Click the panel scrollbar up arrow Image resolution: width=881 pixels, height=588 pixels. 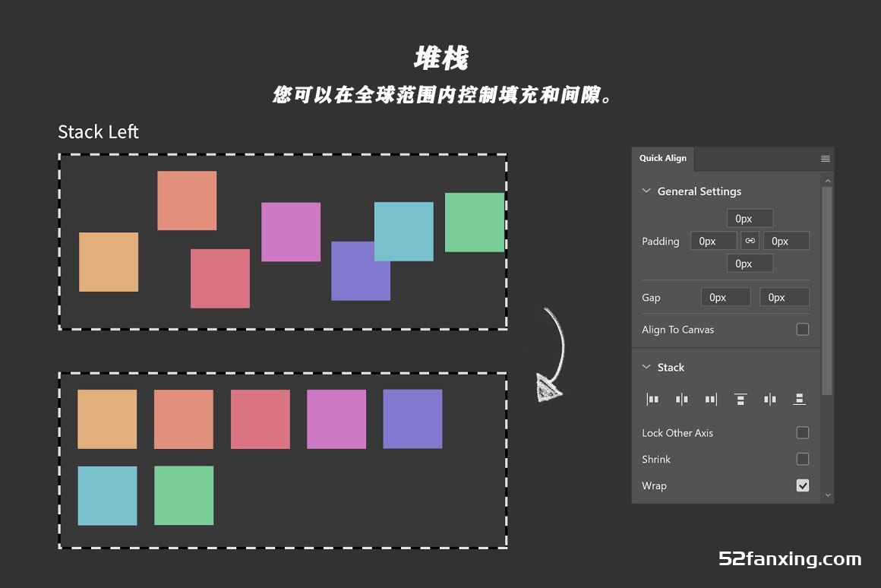828,181
